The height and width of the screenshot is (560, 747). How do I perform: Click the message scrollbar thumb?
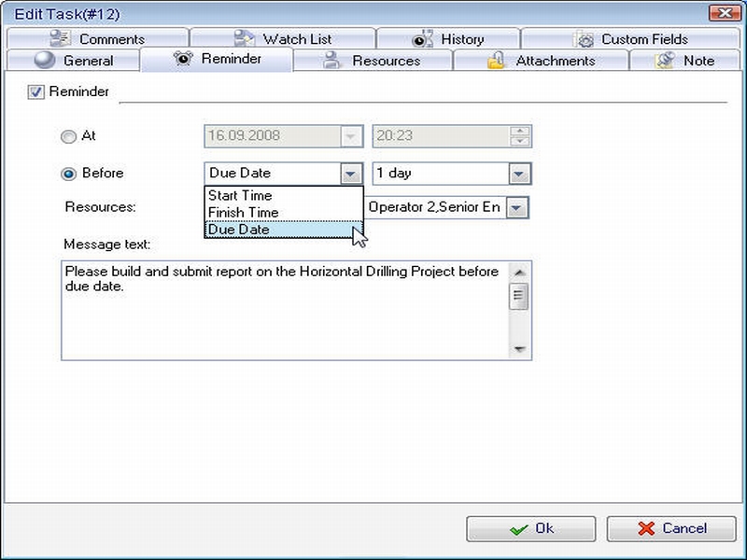point(519,296)
